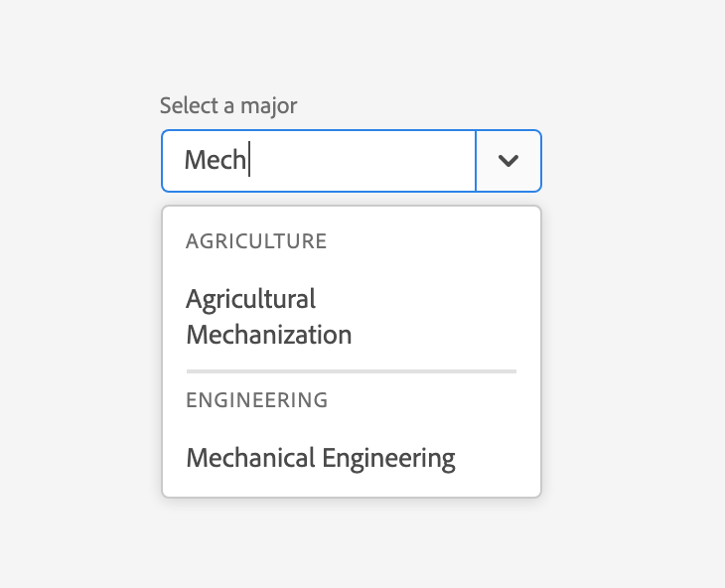Click the popup's padding below Mechanical Engineering
725x588 pixels.
coord(351,487)
